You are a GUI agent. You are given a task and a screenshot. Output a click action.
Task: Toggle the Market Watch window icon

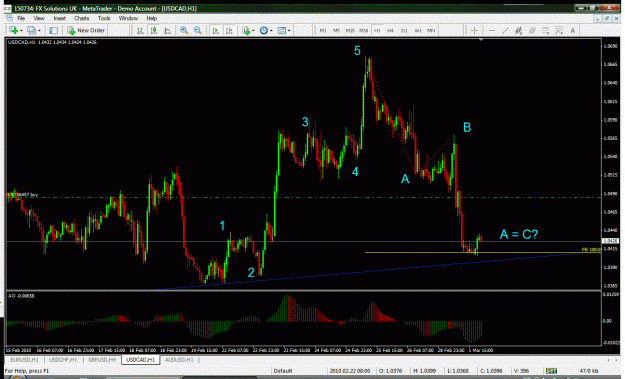coord(53,30)
